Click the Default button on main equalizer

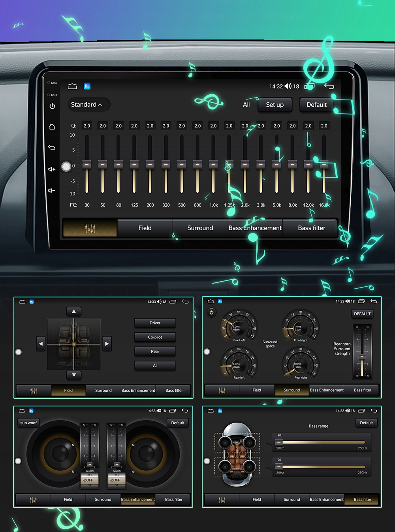pyautogui.click(x=316, y=105)
